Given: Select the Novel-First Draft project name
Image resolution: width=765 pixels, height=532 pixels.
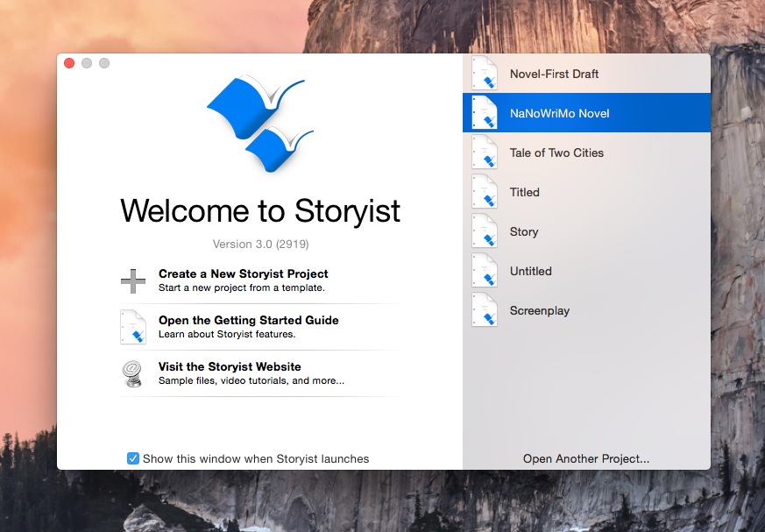Looking at the screenshot, I should point(554,74).
